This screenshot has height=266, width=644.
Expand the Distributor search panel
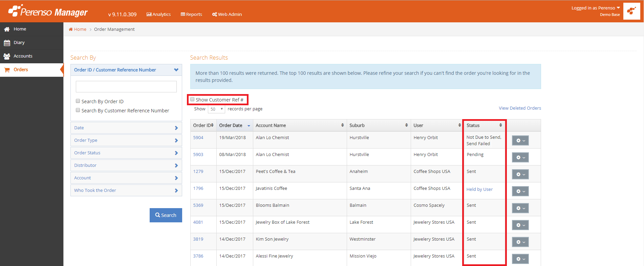pos(126,165)
